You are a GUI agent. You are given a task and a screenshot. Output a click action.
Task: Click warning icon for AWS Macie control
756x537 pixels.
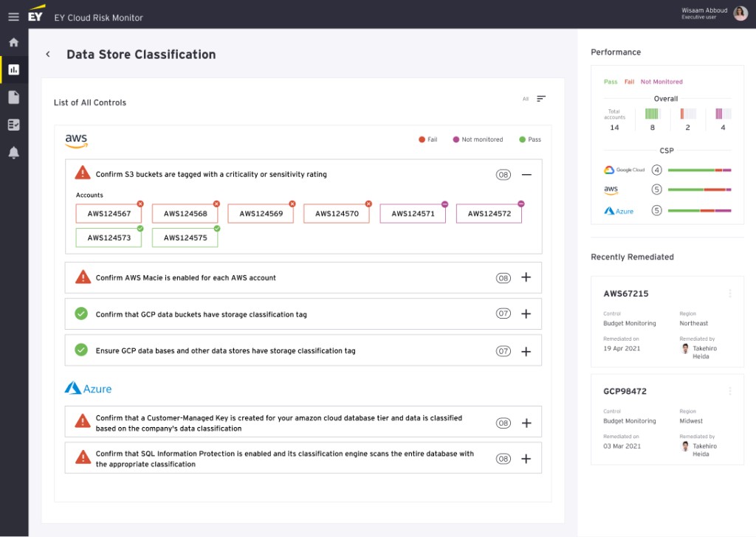pyautogui.click(x=83, y=277)
